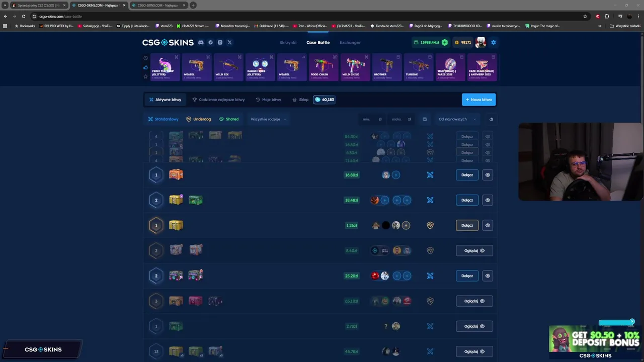
Task: Open the Facebook link icon in header
Action: tap(210, 43)
